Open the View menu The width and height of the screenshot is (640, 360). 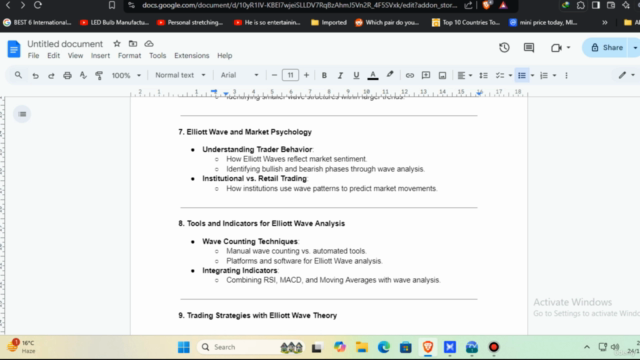[75, 56]
